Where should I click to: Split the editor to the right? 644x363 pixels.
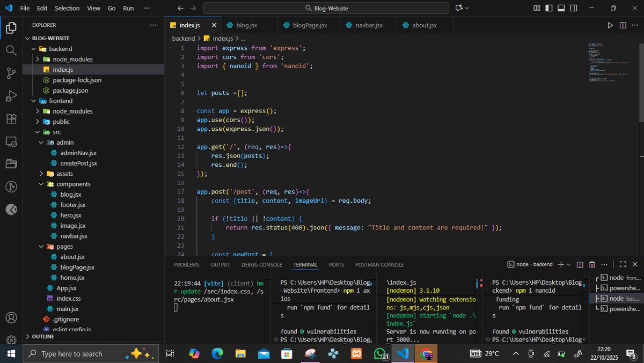(x=623, y=25)
